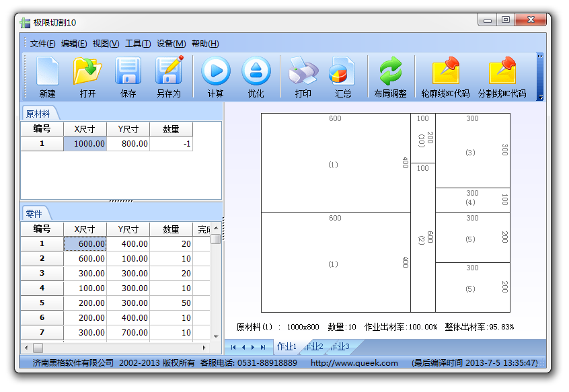Save using the 保存 floppy icon
569x392 pixels.
pos(128,77)
